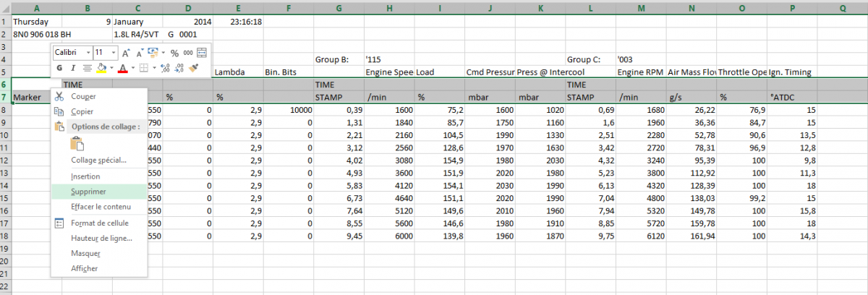The height and width of the screenshot is (295, 868).
Task: Click the merge and center icon
Action: click(202, 53)
